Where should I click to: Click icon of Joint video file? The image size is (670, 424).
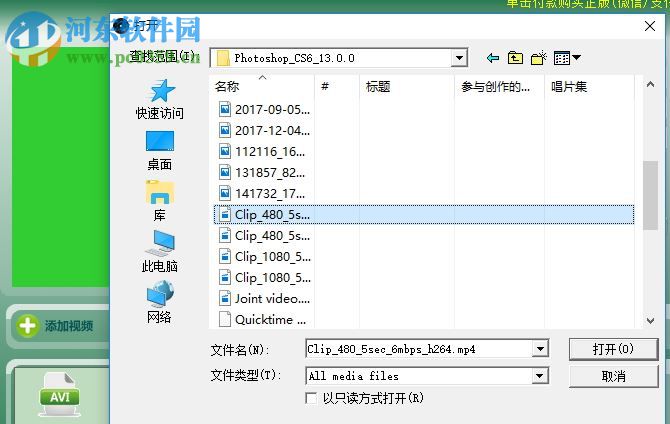[225, 298]
